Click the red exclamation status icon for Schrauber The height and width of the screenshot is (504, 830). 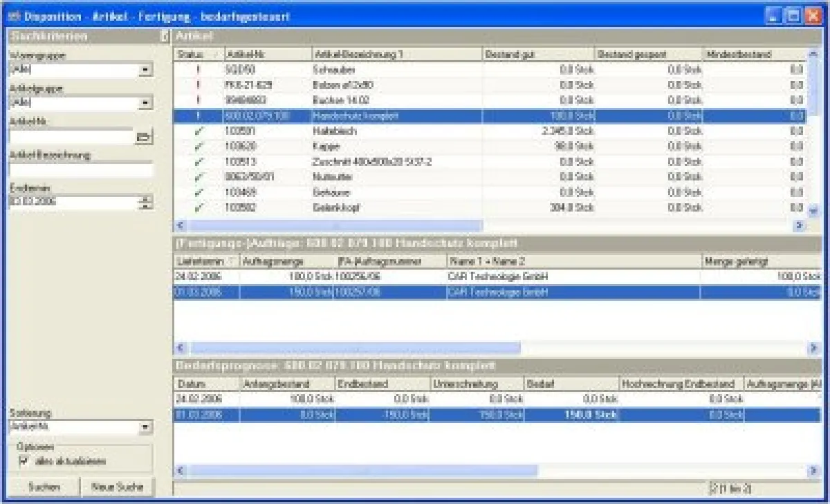coord(199,68)
